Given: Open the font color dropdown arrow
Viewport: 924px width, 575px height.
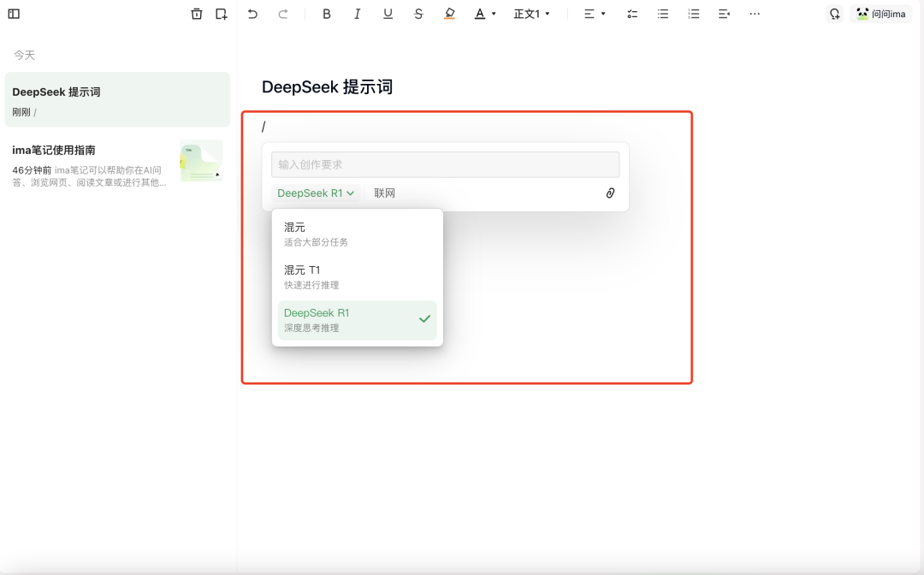Looking at the screenshot, I should pos(494,14).
